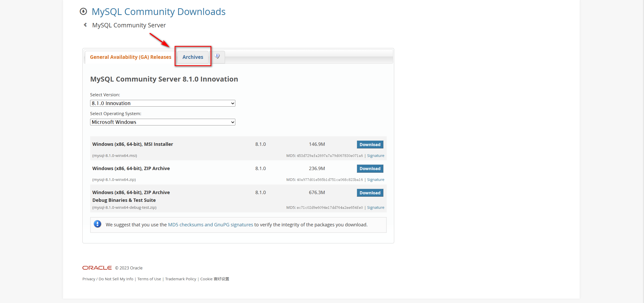Click the back arrow beside MySQL Community Server
Screen dimensions: 644x303
tap(85, 25)
